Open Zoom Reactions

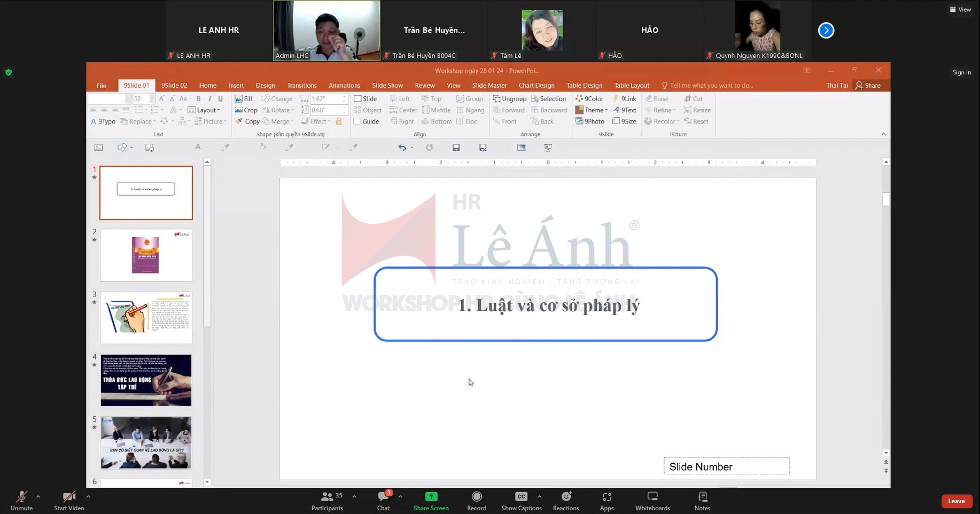point(565,501)
